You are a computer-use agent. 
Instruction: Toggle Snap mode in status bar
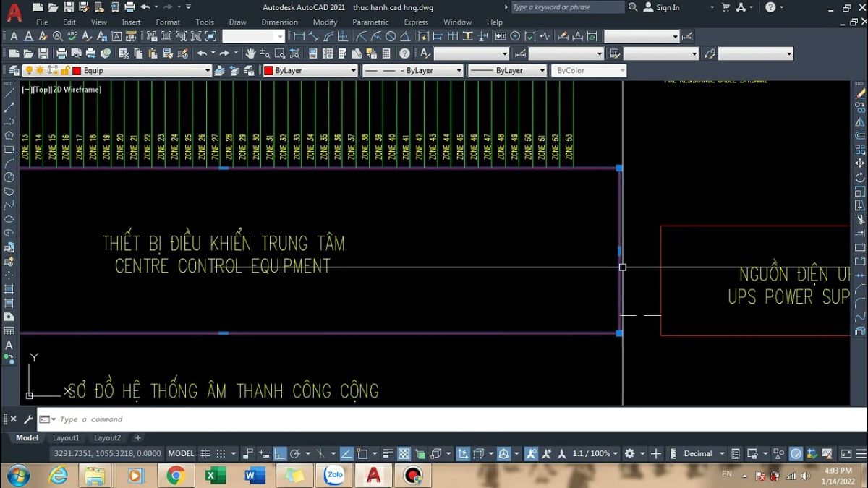pyautogui.click(x=219, y=454)
